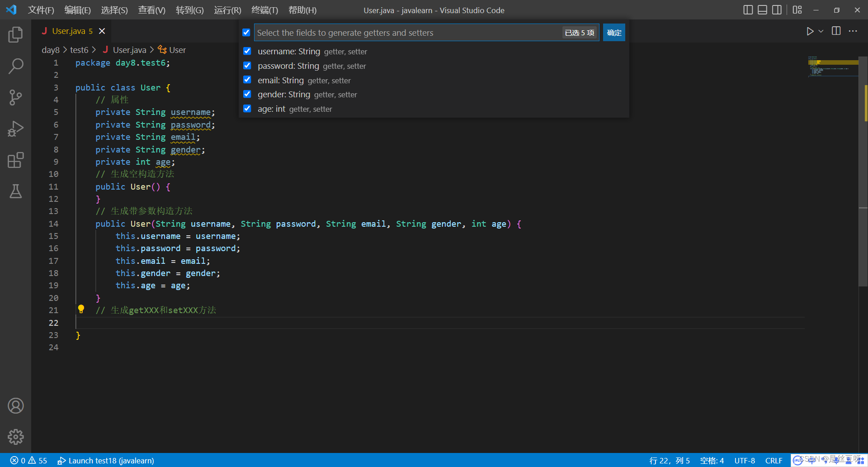Open the run options dropdown arrow
This screenshot has height=467, width=868.
coord(820,31)
